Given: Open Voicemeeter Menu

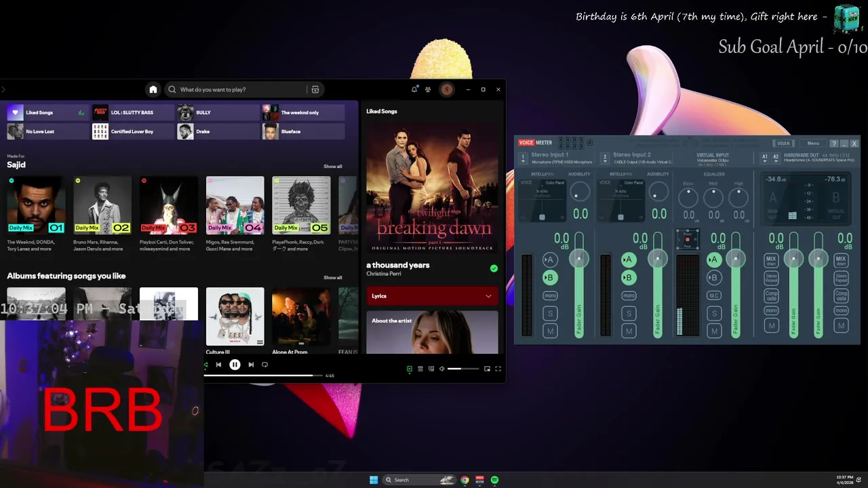Looking at the screenshot, I should pos(813,143).
